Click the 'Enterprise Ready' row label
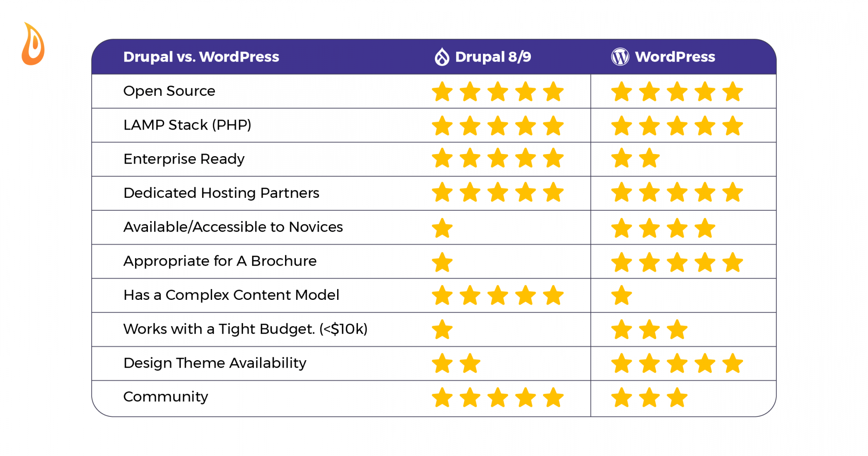The image size is (868, 456). pyautogui.click(x=184, y=159)
